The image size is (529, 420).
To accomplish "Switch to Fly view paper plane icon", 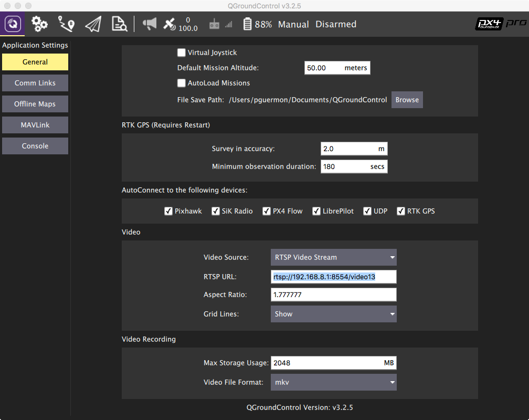I will [93, 24].
